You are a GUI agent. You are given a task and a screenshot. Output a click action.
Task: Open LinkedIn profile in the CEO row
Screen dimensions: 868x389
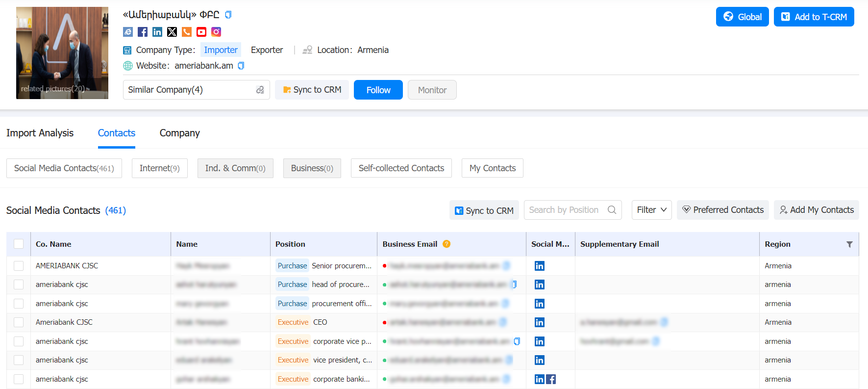(x=540, y=322)
